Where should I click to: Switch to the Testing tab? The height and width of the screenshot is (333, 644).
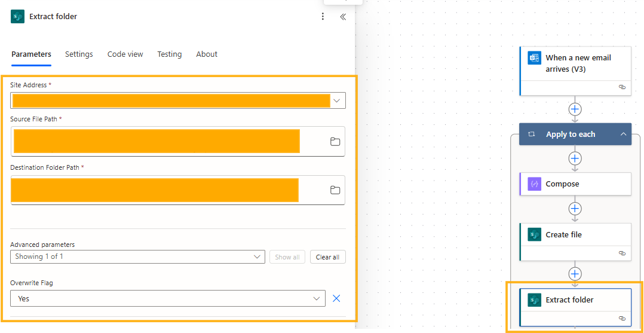[x=169, y=54]
